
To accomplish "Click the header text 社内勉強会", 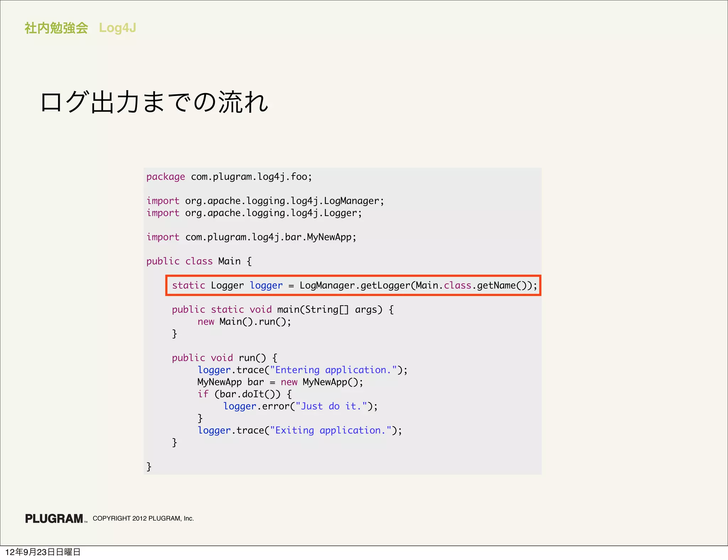I will pyautogui.click(x=56, y=28).
